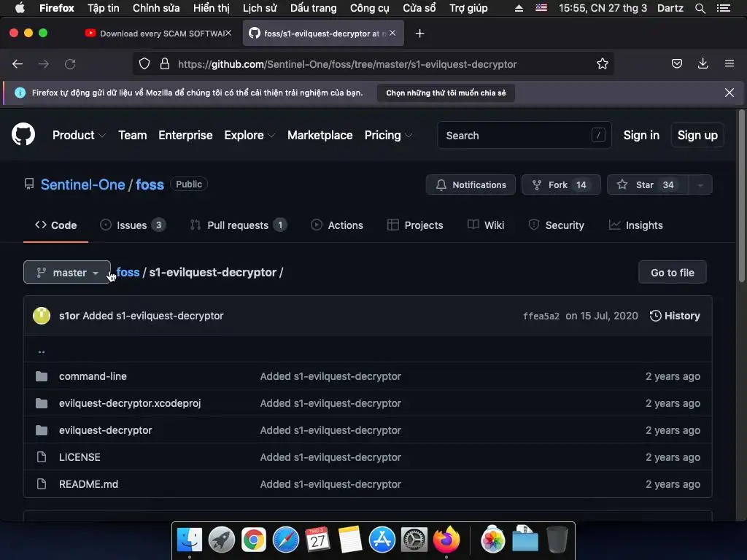
Task: Open the Marketplace nav link
Action: point(320,135)
